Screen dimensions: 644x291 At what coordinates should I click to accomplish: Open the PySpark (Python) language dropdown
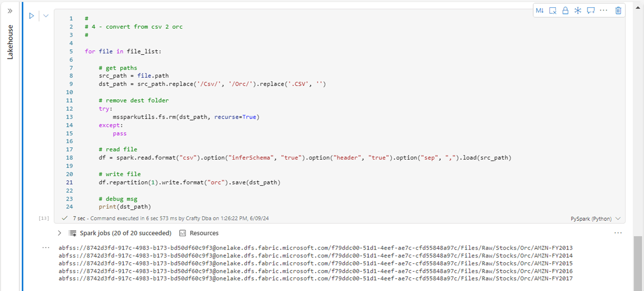pos(596,219)
